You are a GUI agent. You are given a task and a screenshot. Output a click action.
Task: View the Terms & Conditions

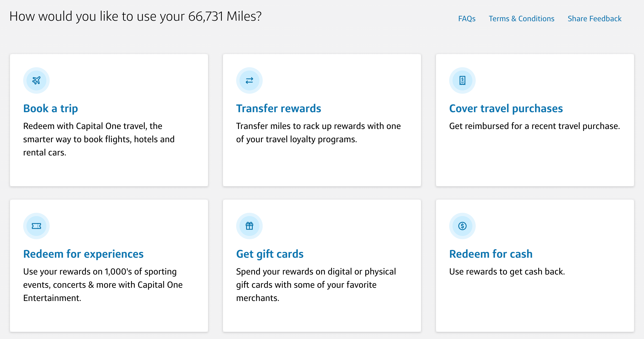[521, 18]
